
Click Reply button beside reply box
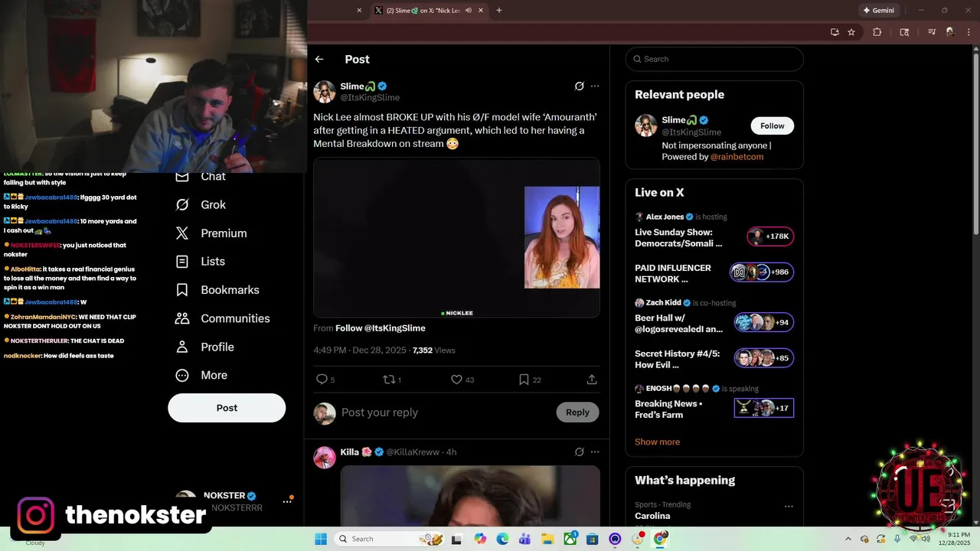pyautogui.click(x=577, y=412)
